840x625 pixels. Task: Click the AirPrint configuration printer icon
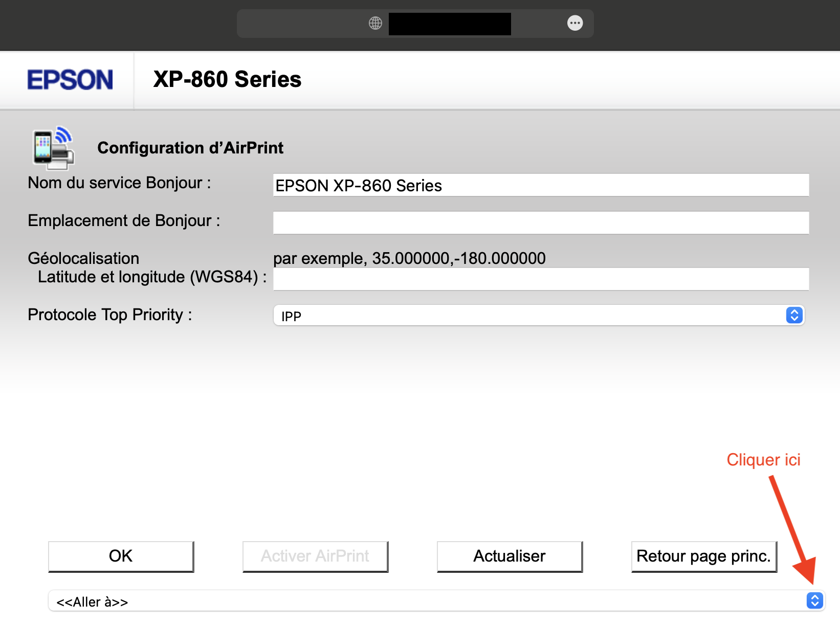pos(54,148)
